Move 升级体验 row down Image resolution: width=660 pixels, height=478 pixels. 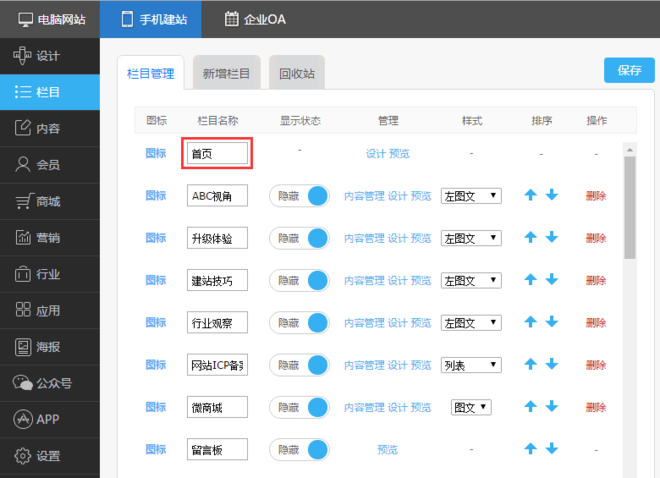[x=551, y=237]
